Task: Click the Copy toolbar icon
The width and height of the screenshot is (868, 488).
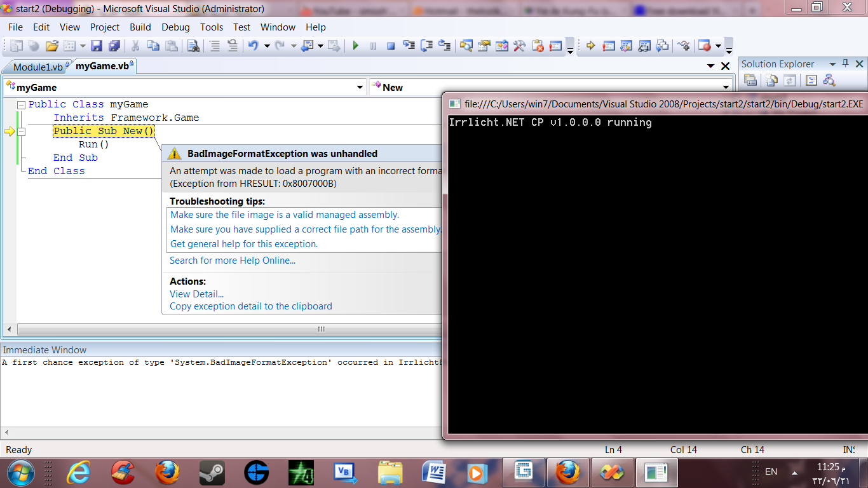Action: coord(153,46)
